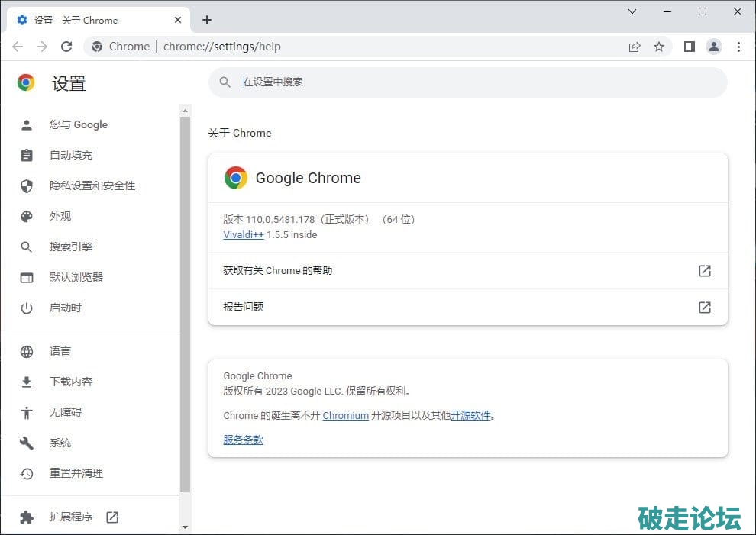Open new tab with plus button
Image resolution: width=756 pixels, height=535 pixels.
coord(207,20)
